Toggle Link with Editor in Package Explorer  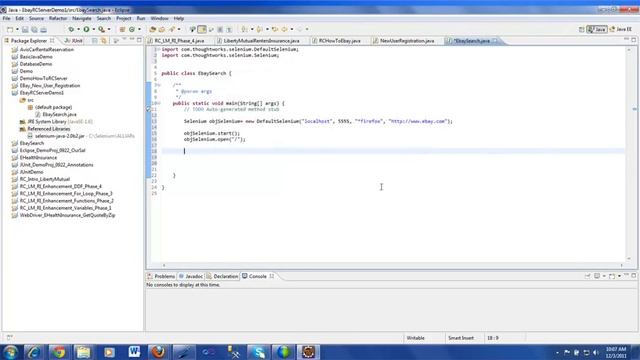tap(104, 41)
